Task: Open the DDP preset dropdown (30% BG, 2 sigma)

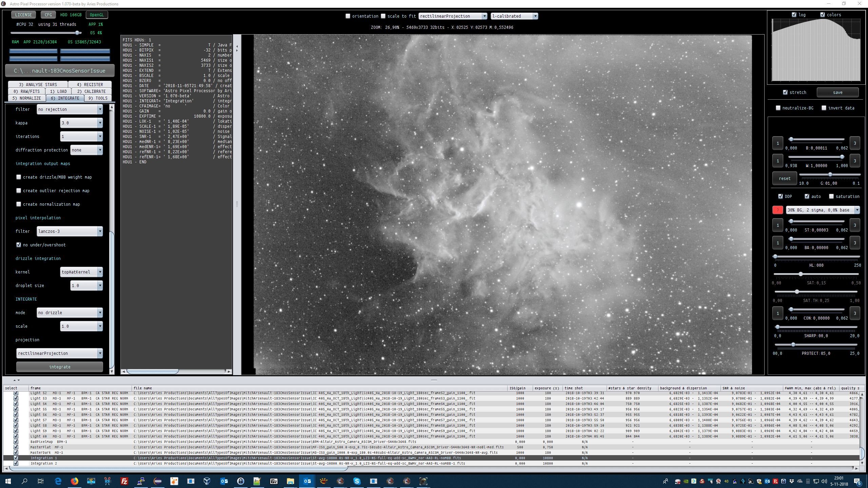Action: (x=823, y=210)
